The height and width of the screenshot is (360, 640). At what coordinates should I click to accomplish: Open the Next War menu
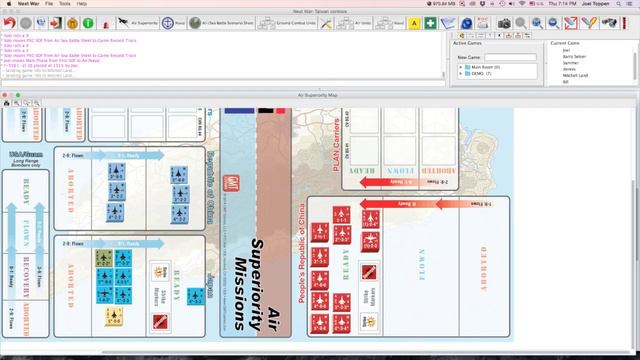point(28,4)
